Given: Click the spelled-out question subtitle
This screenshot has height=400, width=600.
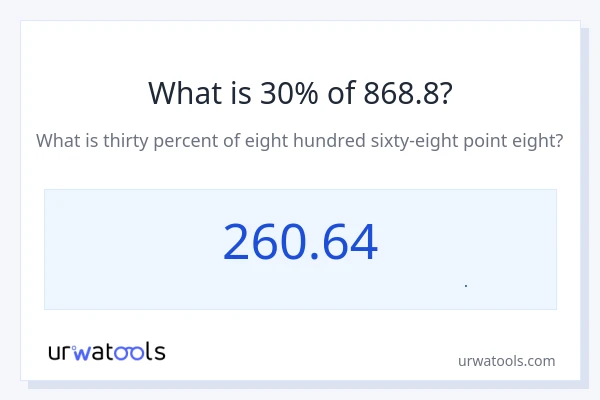Looking at the screenshot, I should click(300, 141).
